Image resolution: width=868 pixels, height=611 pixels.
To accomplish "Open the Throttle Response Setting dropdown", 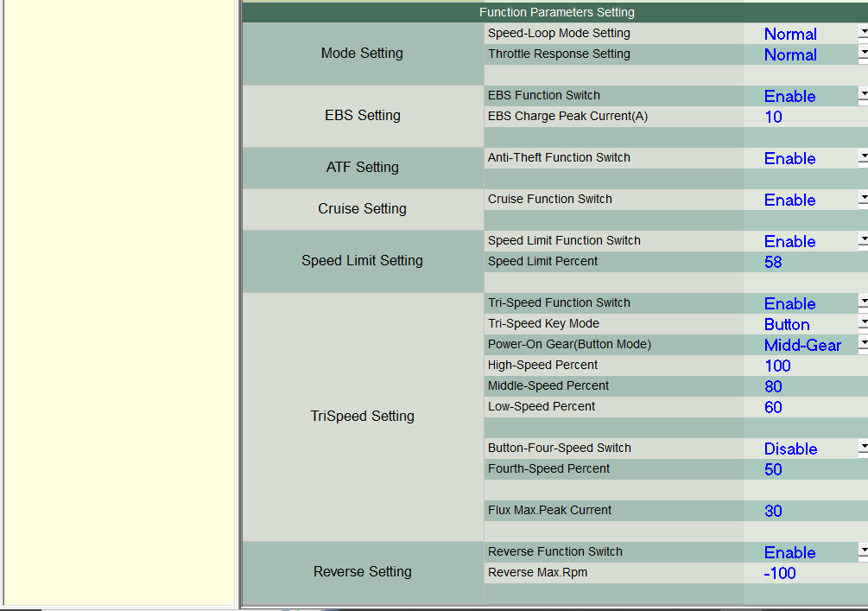I will tap(863, 54).
